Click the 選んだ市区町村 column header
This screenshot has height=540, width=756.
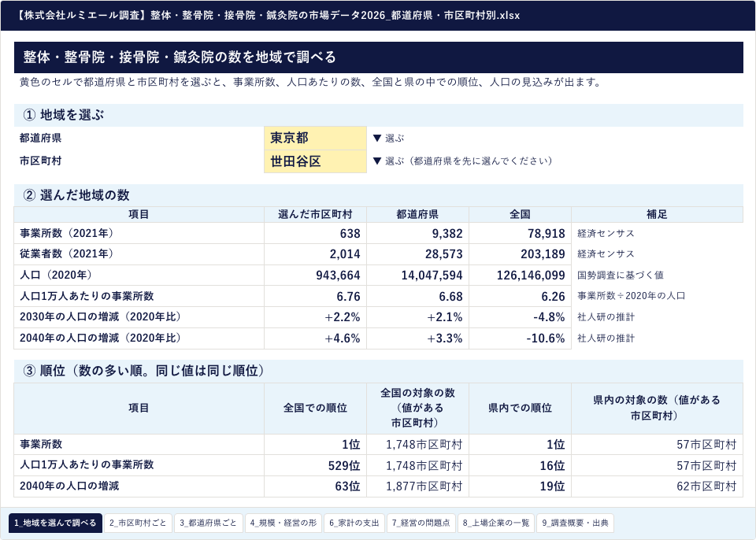click(315, 215)
